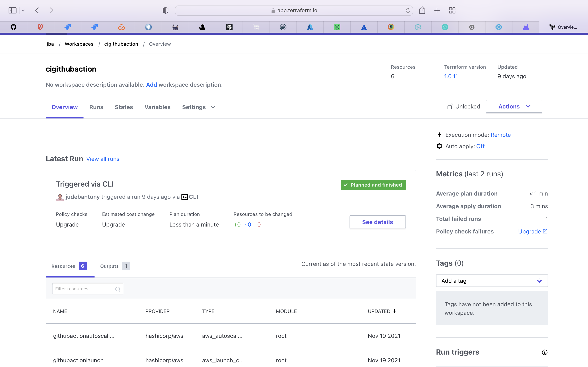
Task: Click the Safari share icon
Action: [422, 10]
